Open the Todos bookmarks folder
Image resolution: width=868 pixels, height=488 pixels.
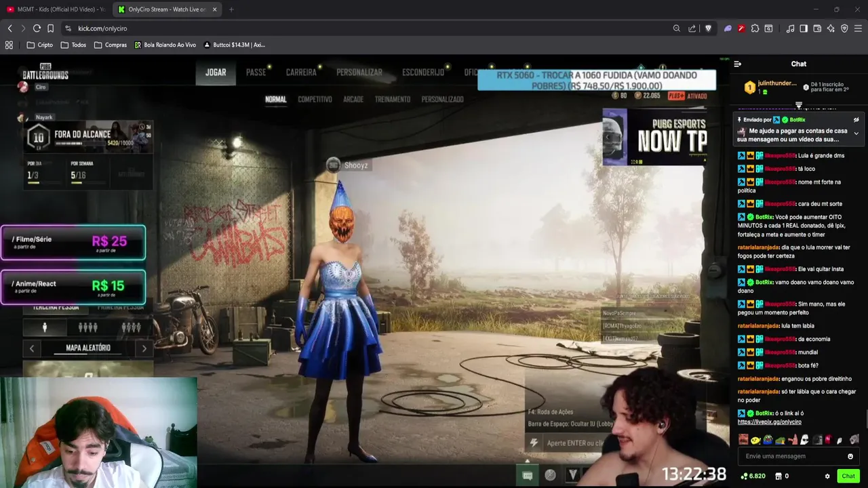[73, 45]
